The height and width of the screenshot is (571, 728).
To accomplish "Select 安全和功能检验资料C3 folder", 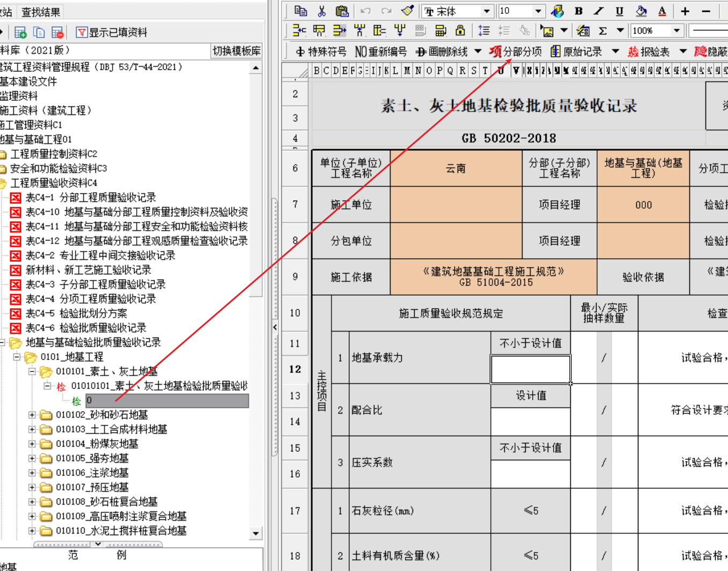I will tap(58, 169).
